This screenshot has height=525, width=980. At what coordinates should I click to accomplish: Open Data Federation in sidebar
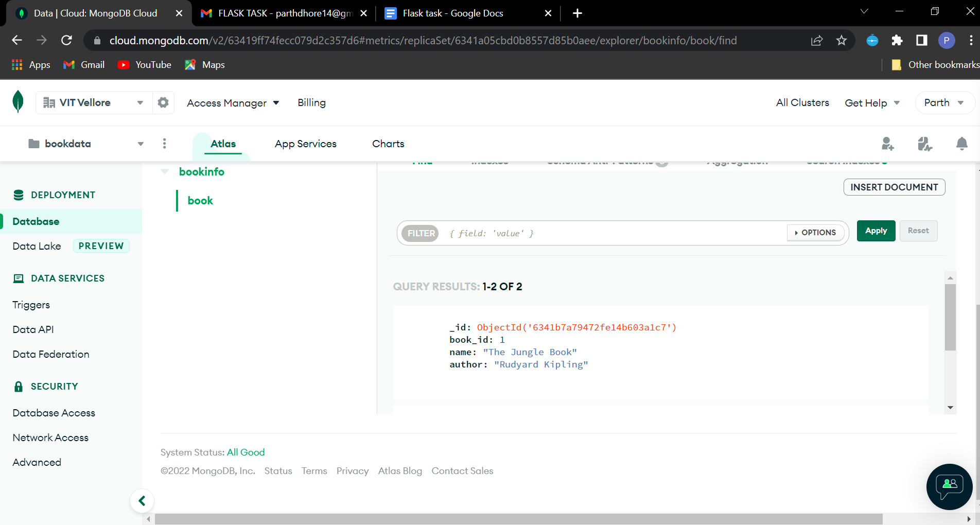tap(50, 354)
